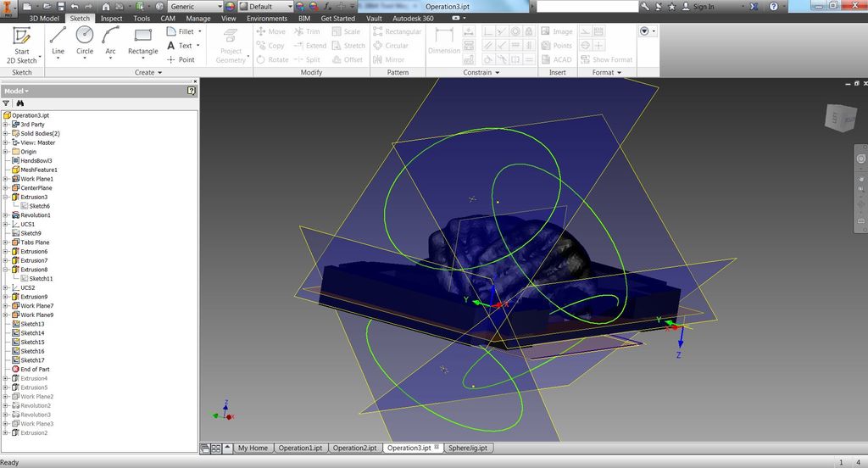Open the browser filter funnel icon
Screen dimensions: 868x468
6,103
